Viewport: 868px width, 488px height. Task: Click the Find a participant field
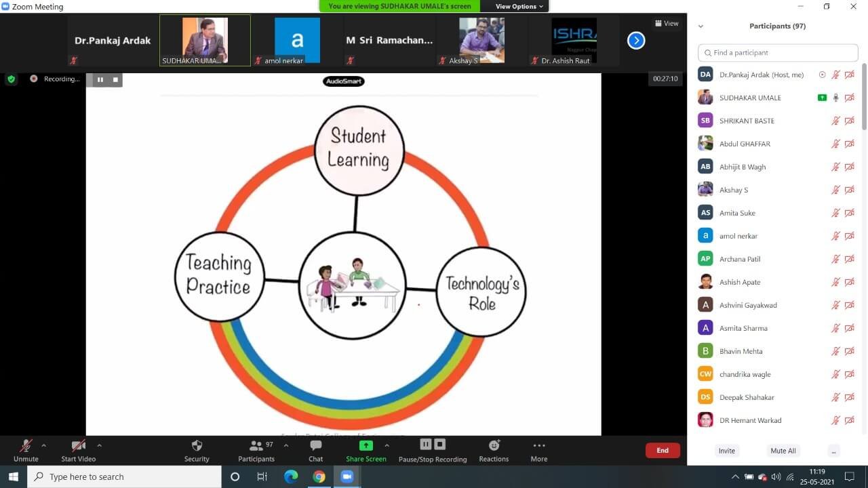pos(778,52)
